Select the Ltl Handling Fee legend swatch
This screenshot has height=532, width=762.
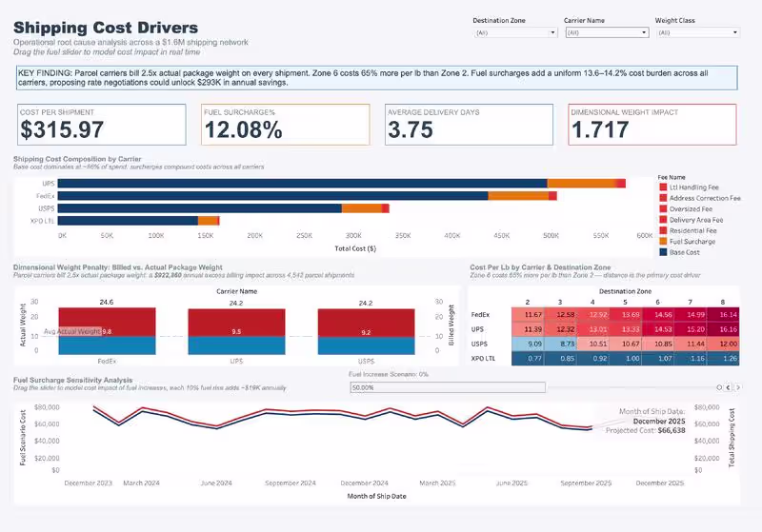point(663,187)
